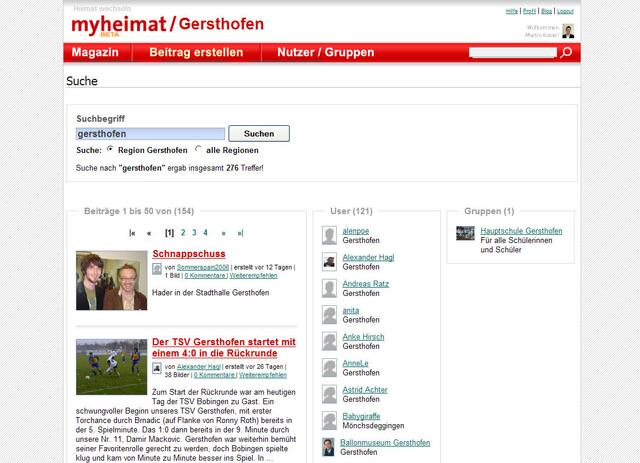Go to results page 2
Image resolution: width=640 pixels, height=463 pixels.
183,233
